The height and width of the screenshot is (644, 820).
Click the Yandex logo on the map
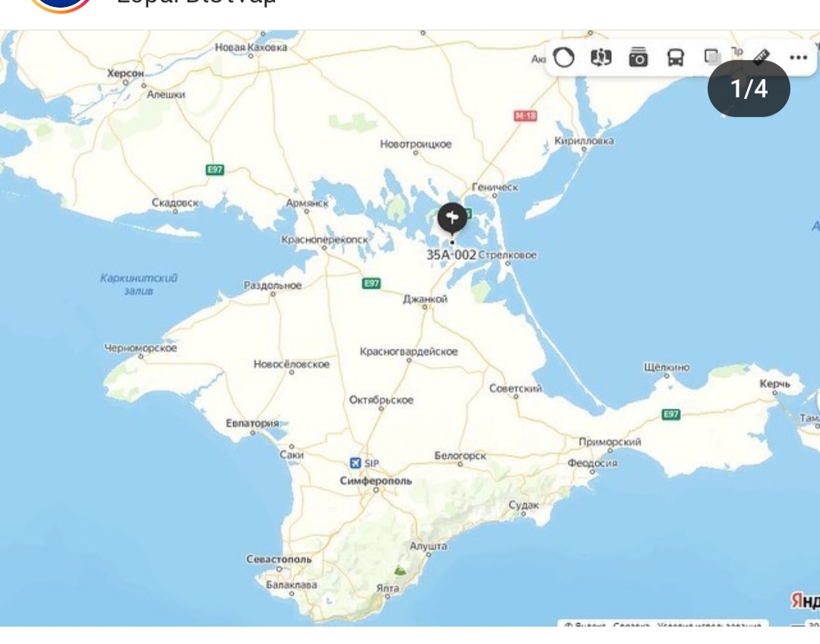pos(805,601)
